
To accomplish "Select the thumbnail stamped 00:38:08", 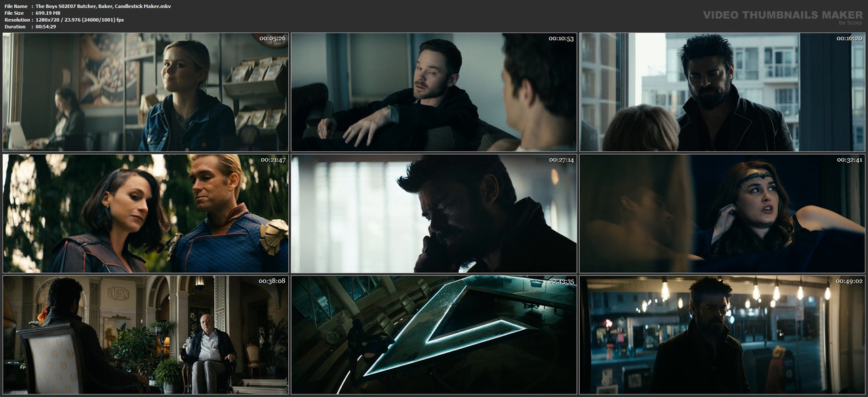I will [x=146, y=335].
